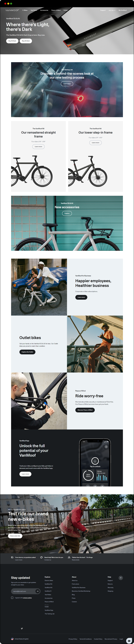
Task: Click the Explore the Outlet button
Action: pos(27,352)
